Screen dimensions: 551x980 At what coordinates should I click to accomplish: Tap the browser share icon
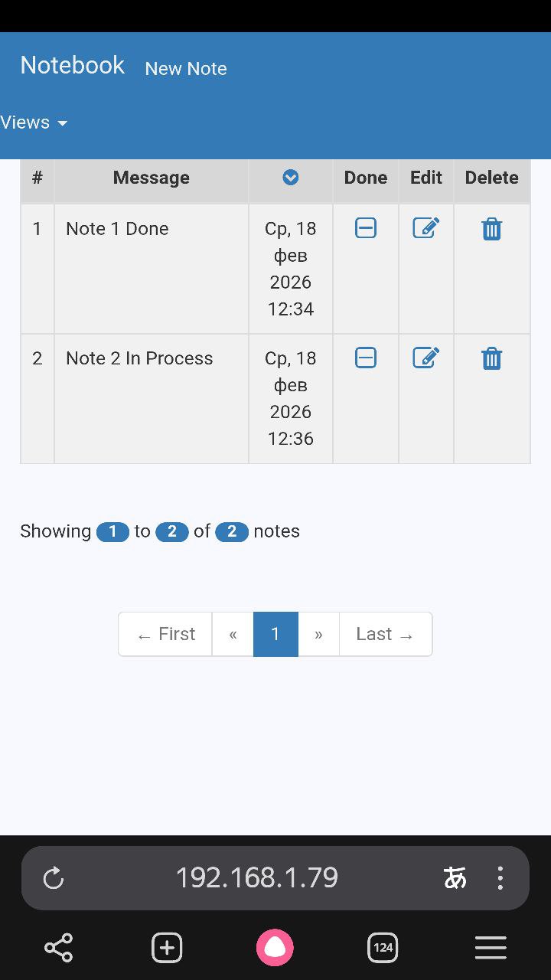click(x=59, y=948)
